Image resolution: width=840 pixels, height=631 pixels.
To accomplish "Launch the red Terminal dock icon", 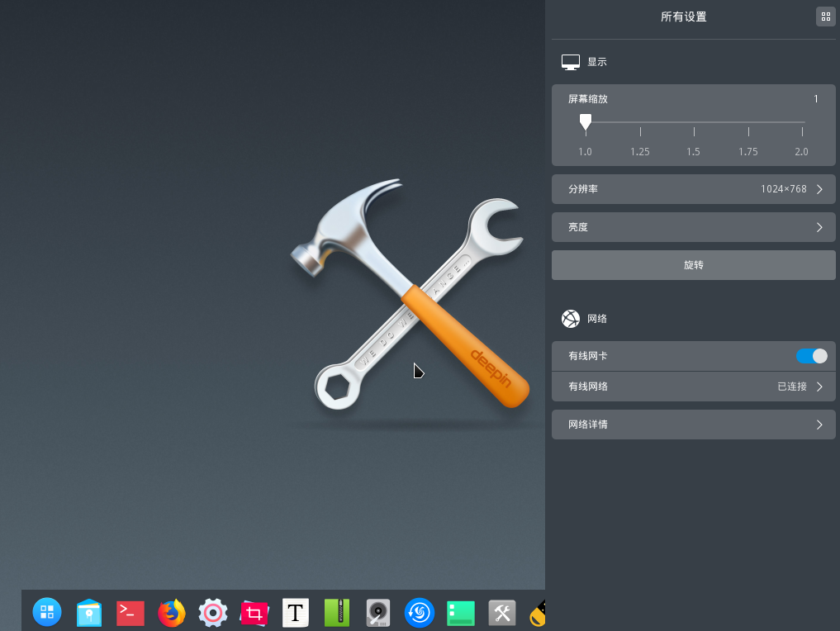I will (x=131, y=614).
